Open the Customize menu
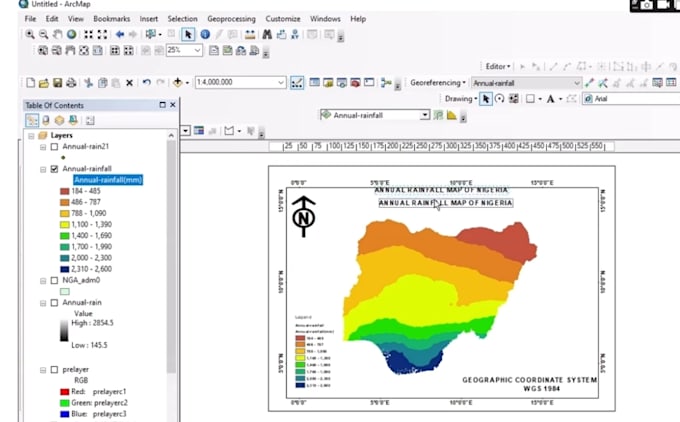680x422 pixels. (283, 19)
